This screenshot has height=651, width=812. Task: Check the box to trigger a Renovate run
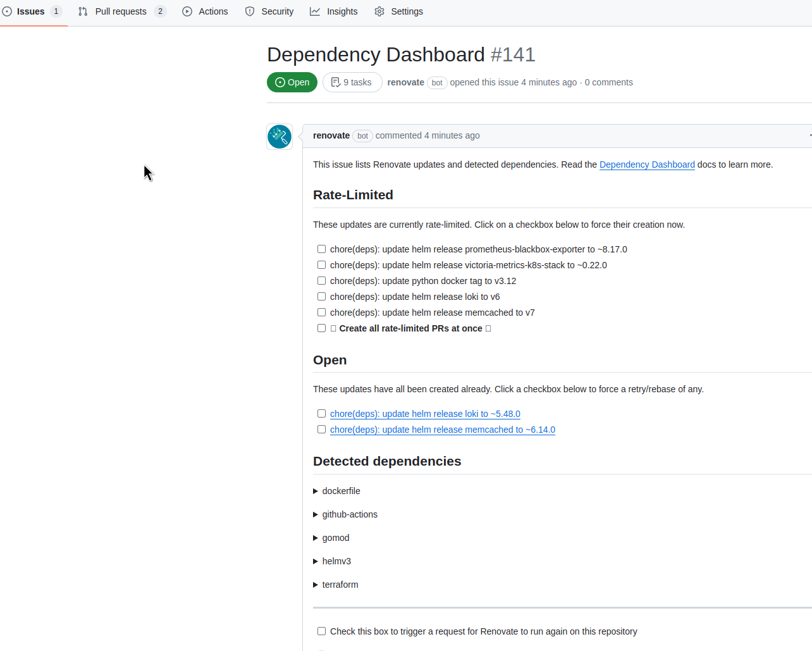pyautogui.click(x=321, y=631)
